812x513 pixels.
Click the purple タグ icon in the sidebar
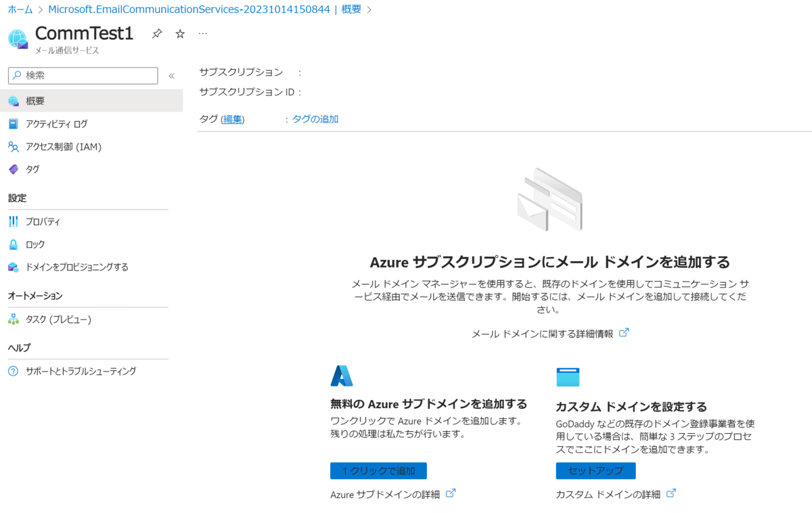14,169
